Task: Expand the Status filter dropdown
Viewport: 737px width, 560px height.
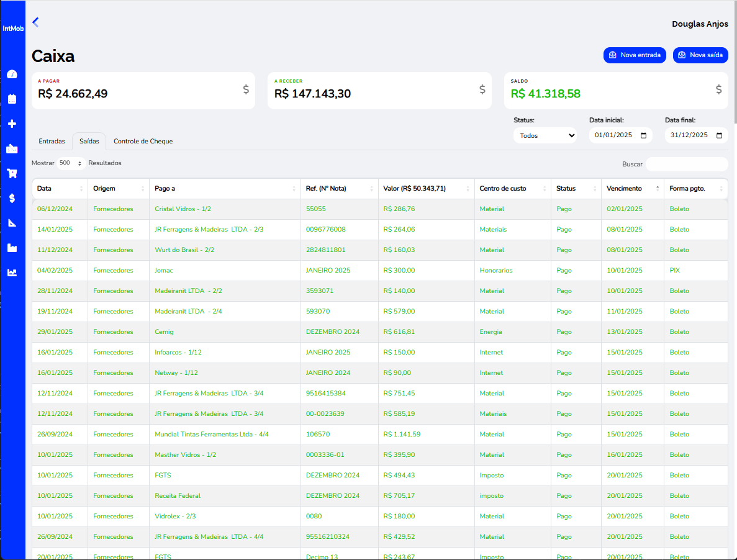Action: click(545, 135)
